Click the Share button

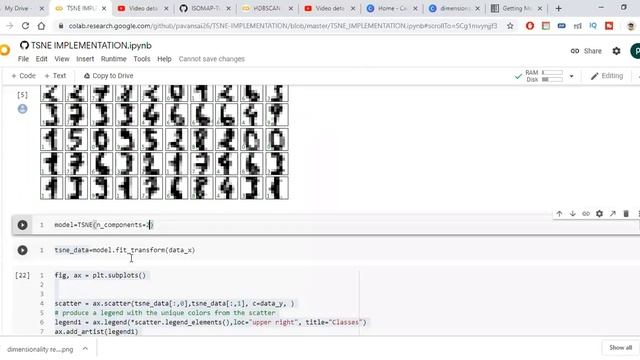(586, 51)
